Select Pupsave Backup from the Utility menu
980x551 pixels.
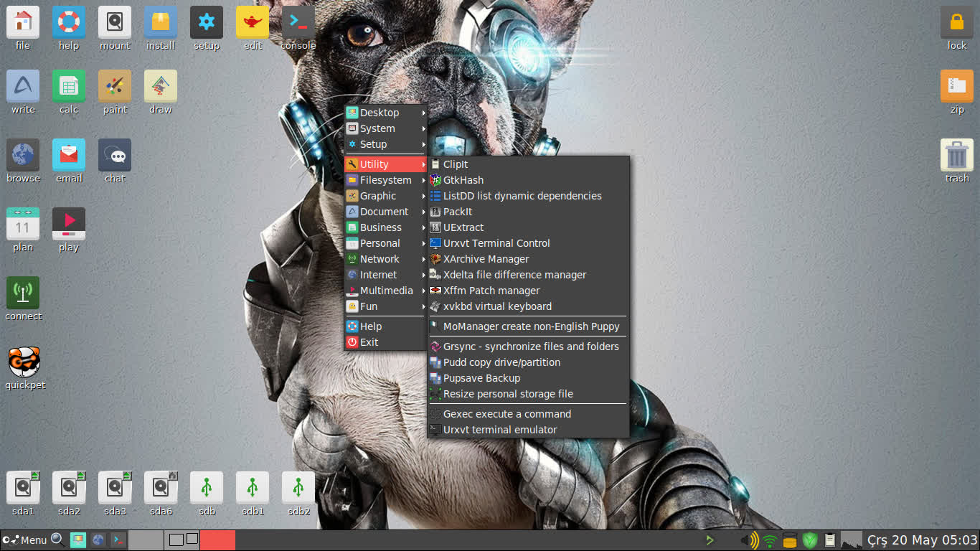tap(481, 377)
